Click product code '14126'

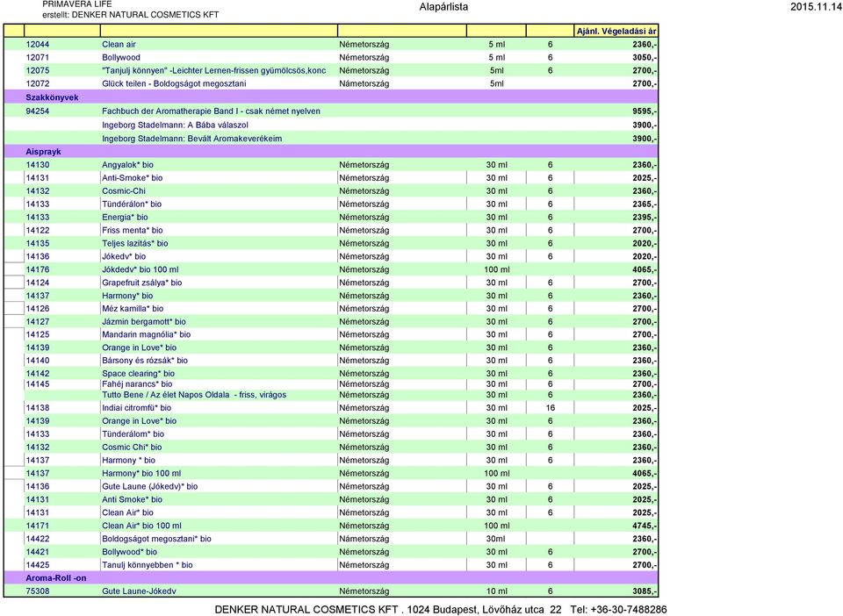(38, 309)
